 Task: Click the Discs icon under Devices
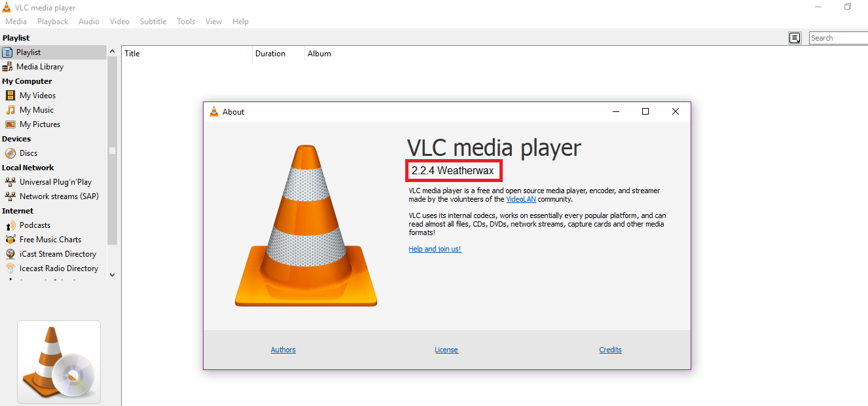click(x=10, y=153)
